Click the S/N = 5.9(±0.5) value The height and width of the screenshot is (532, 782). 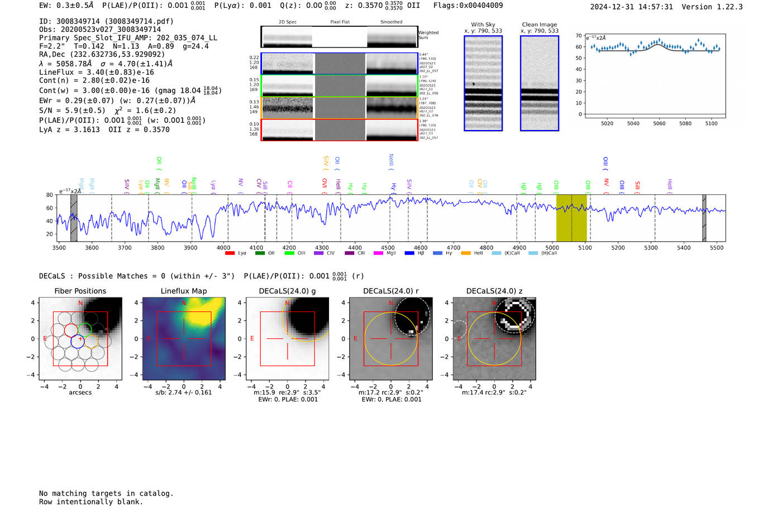click(x=72, y=111)
